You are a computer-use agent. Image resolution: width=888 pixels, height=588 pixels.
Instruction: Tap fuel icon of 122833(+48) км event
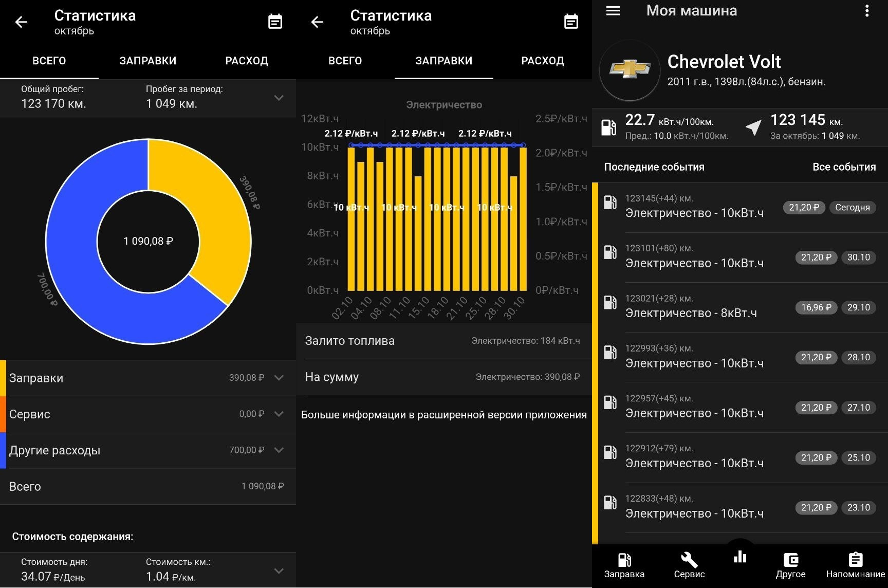coord(610,502)
